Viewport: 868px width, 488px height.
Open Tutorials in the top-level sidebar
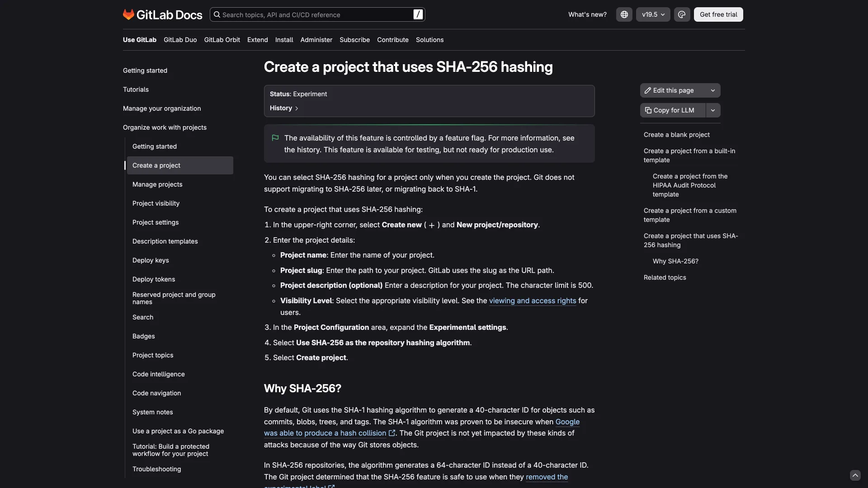[x=136, y=89]
